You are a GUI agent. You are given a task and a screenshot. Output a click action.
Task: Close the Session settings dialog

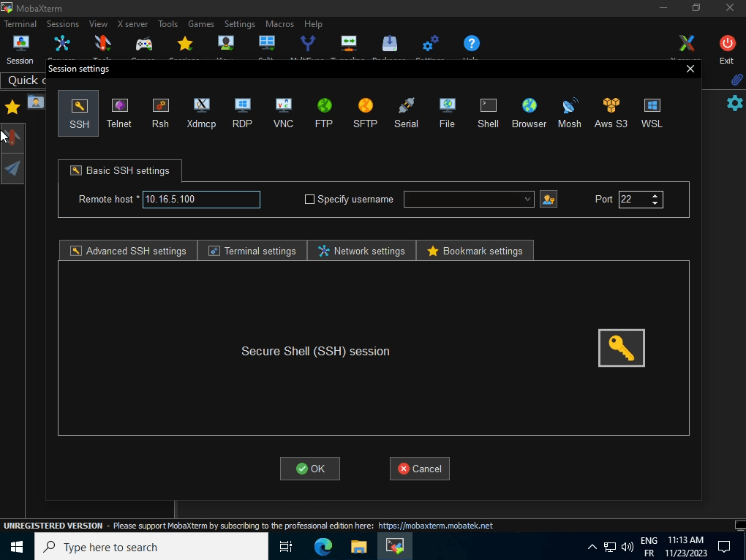coord(690,69)
